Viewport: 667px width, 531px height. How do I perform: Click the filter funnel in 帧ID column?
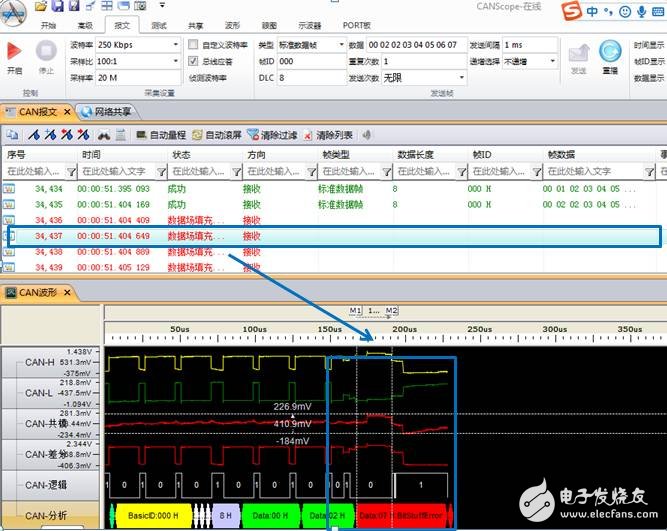coord(537,171)
